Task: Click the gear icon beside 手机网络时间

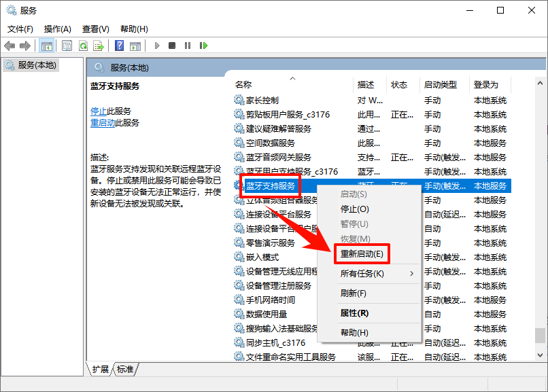Action: [239, 300]
